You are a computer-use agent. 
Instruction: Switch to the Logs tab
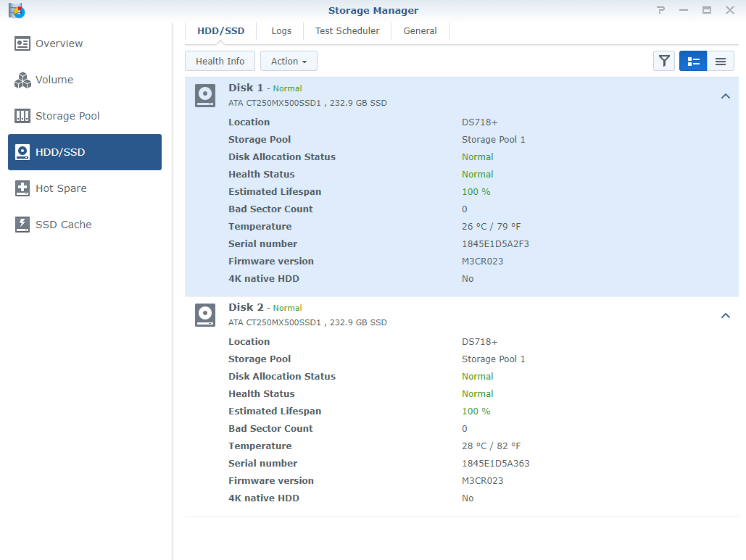pyautogui.click(x=281, y=31)
